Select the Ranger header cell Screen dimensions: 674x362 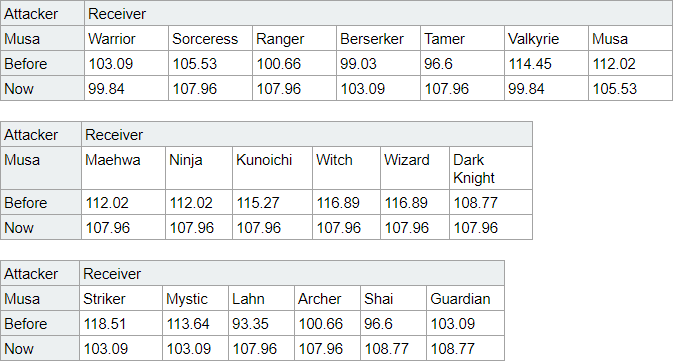[294, 39]
